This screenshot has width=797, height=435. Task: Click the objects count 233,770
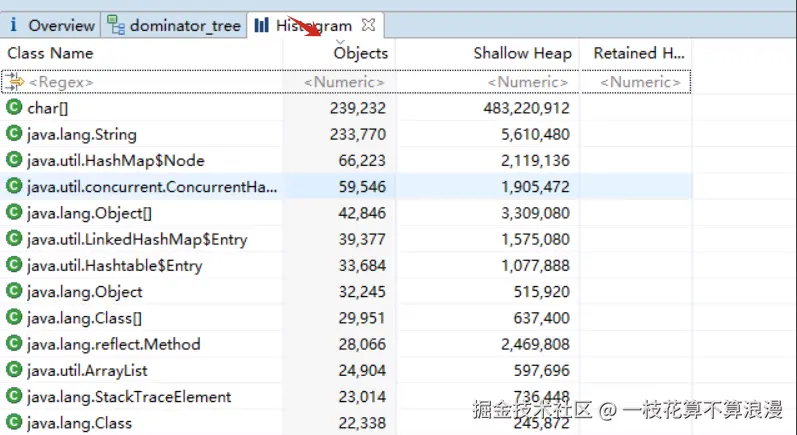click(358, 134)
